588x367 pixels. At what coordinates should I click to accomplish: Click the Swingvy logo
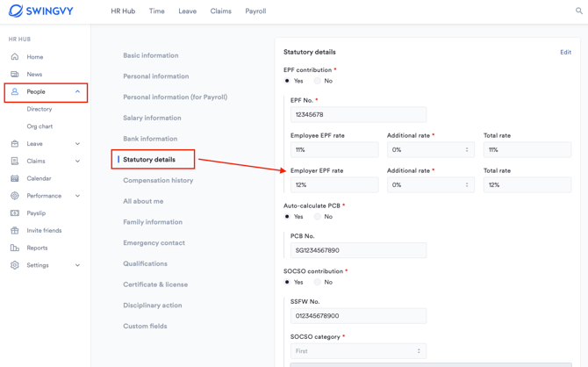tap(41, 11)
